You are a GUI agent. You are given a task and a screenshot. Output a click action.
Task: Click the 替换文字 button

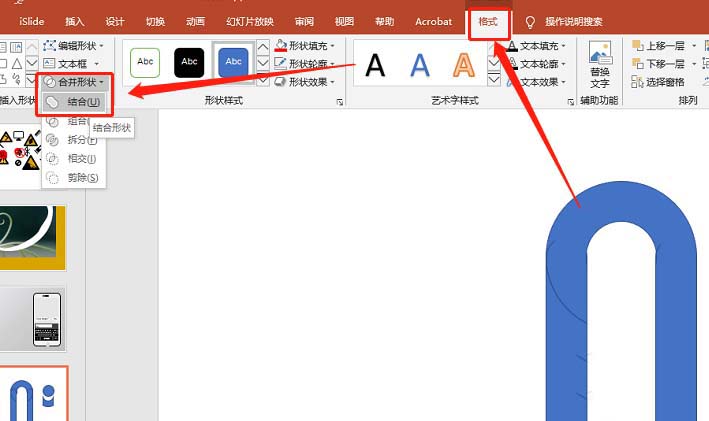click(600, 65)
